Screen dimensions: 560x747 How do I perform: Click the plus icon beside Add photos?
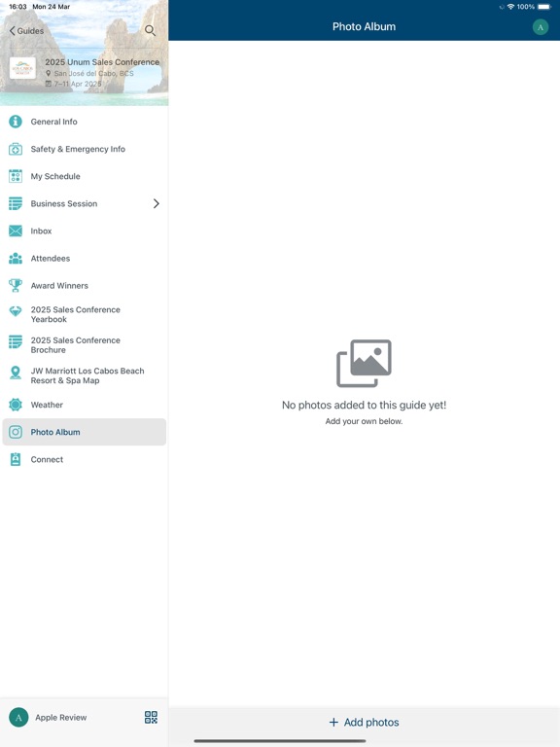coord(333,723)
